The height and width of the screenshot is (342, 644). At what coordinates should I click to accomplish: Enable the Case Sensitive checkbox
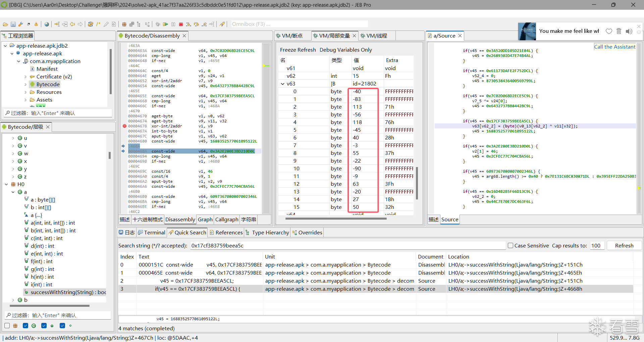[511, 245]
